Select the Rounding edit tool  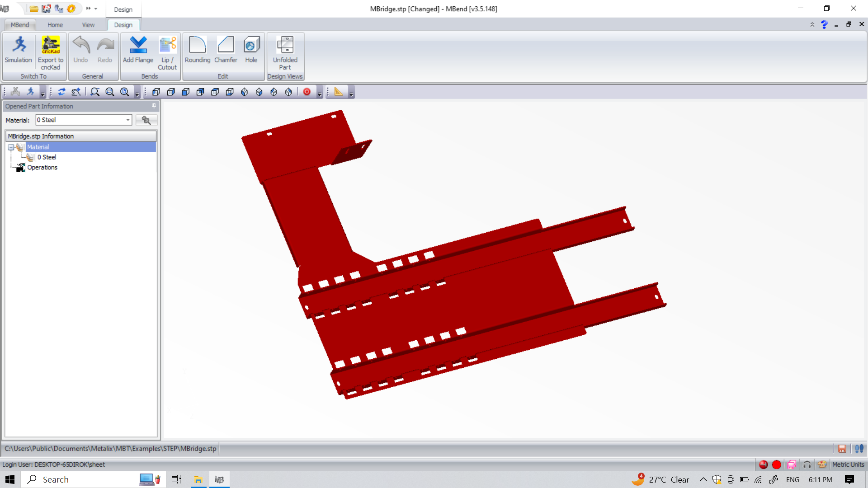pyautogui.click(x=198, y=50)
